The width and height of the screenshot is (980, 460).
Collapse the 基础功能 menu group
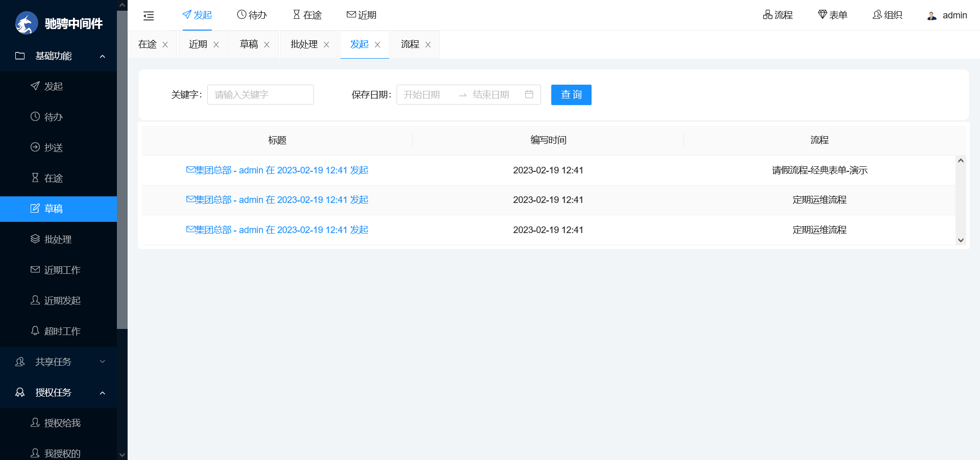coord(103,56)
